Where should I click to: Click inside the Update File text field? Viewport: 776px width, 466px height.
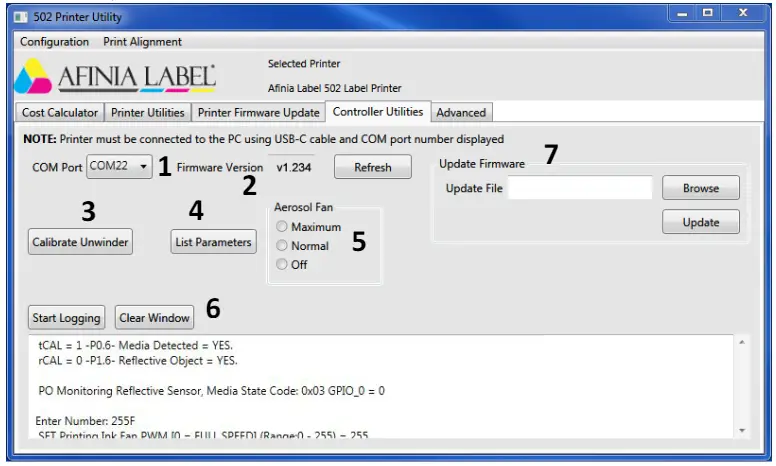[579, 188]
